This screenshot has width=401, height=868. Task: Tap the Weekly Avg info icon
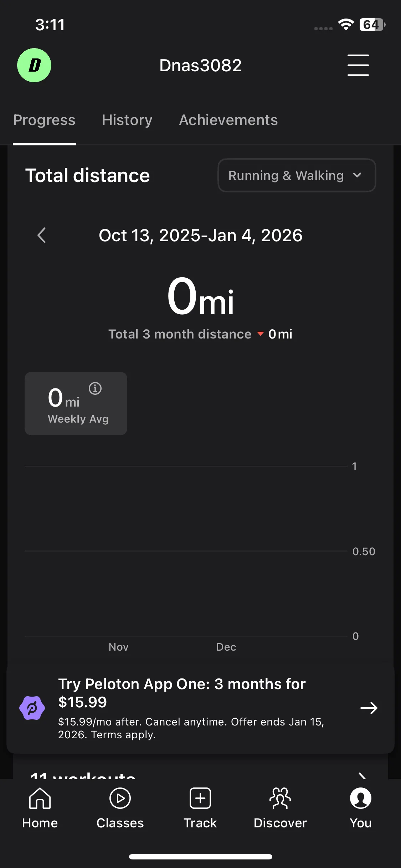(x=95, y=388)
